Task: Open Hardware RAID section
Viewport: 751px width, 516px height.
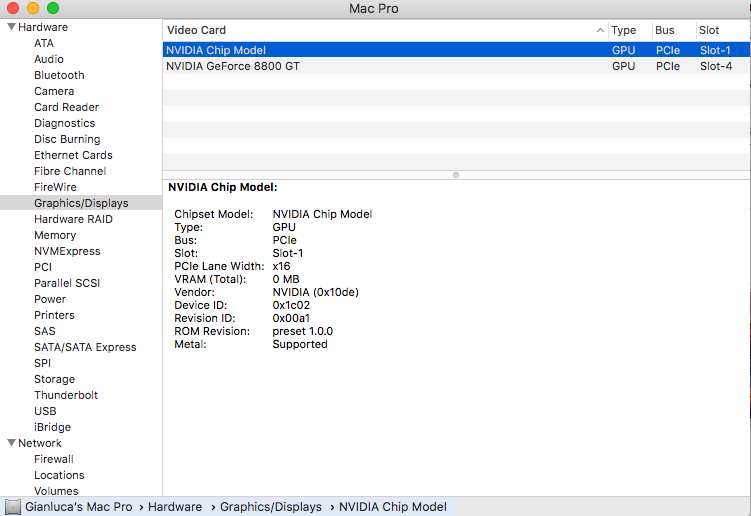Action: coord(73,219)
